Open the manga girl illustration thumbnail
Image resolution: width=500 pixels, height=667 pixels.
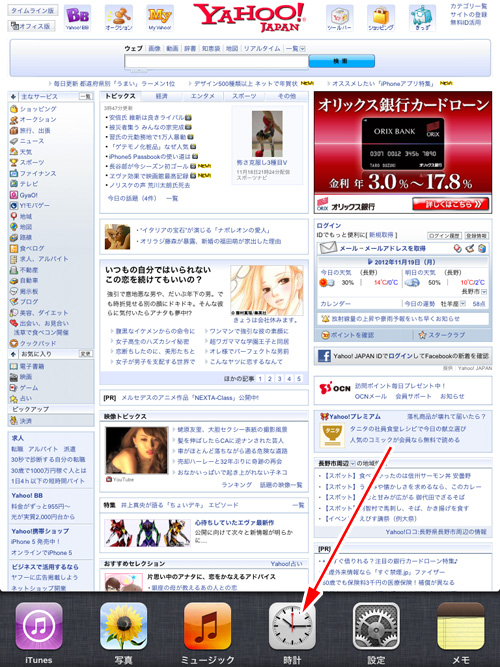267,290
